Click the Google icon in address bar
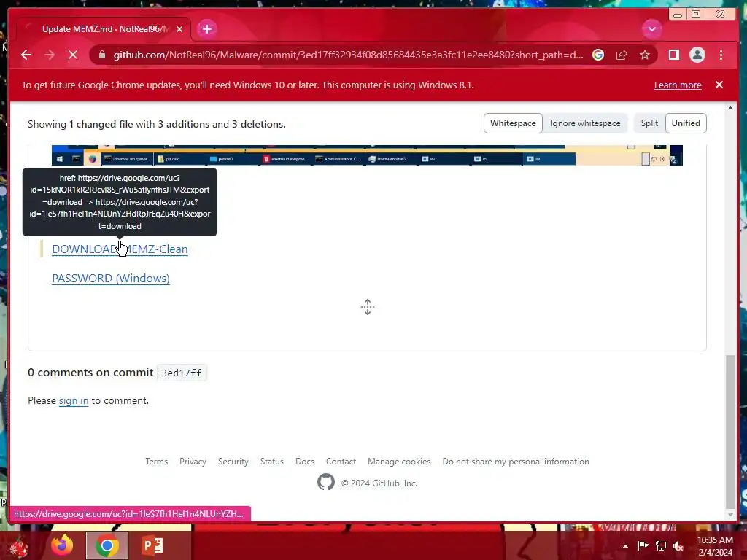Image resolution: width=747 pixels, height=560 pixels. 598,55
